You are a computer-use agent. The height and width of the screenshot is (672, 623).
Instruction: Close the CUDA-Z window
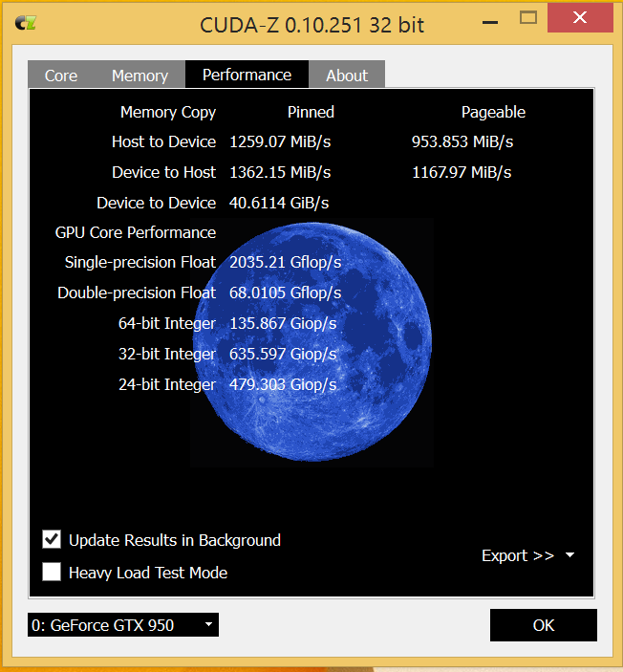(x=580, y=17)
